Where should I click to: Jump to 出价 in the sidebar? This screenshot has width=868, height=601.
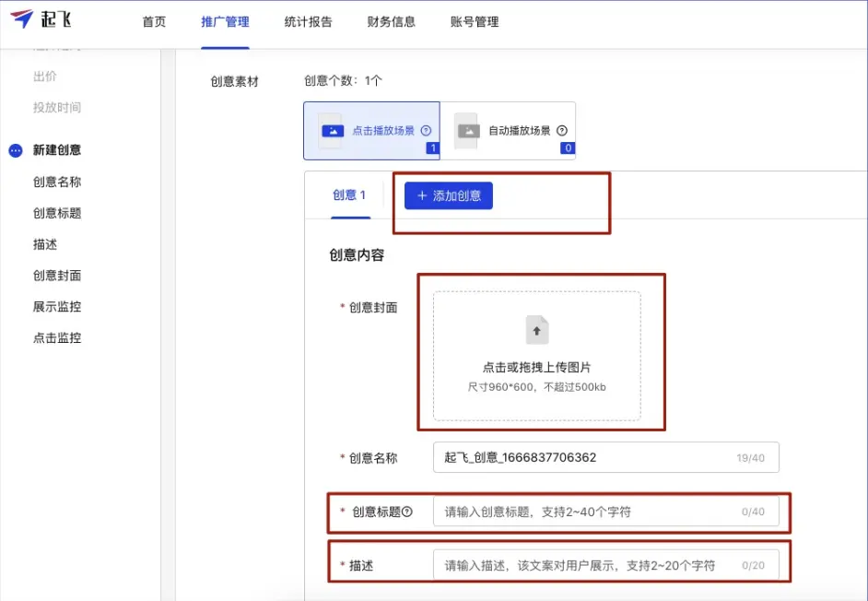[x=45, y=77]
